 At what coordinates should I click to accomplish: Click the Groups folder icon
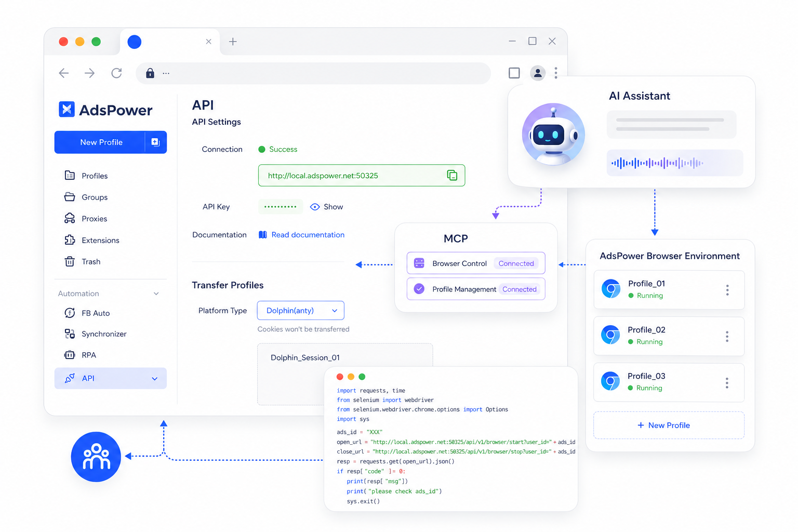point(70,197)
